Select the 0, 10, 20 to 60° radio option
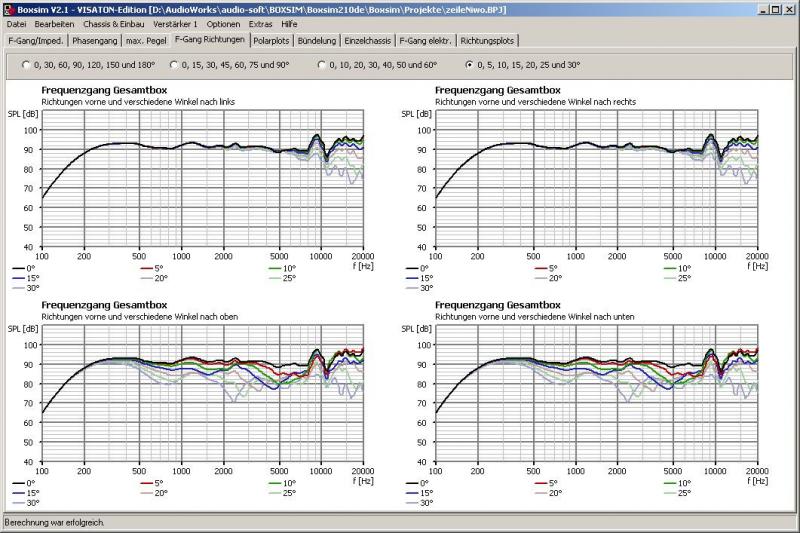 coord(378,65)
